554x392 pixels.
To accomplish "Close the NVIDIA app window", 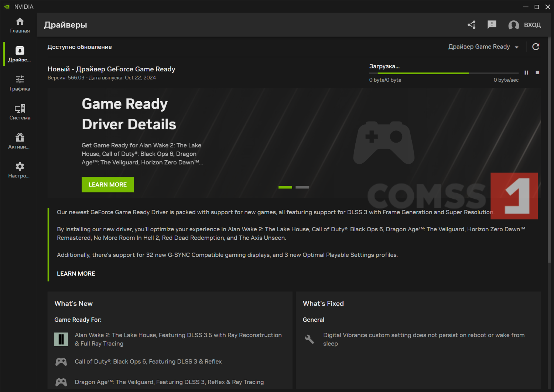I will (548, 7).
